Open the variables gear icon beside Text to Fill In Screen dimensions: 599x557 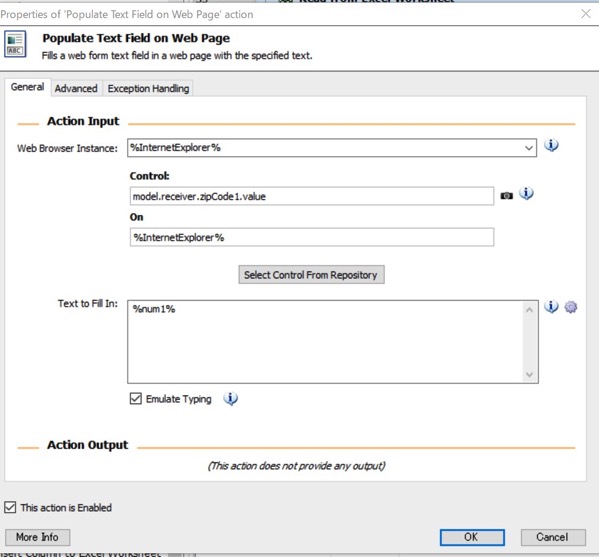click(x=571, y=307)
